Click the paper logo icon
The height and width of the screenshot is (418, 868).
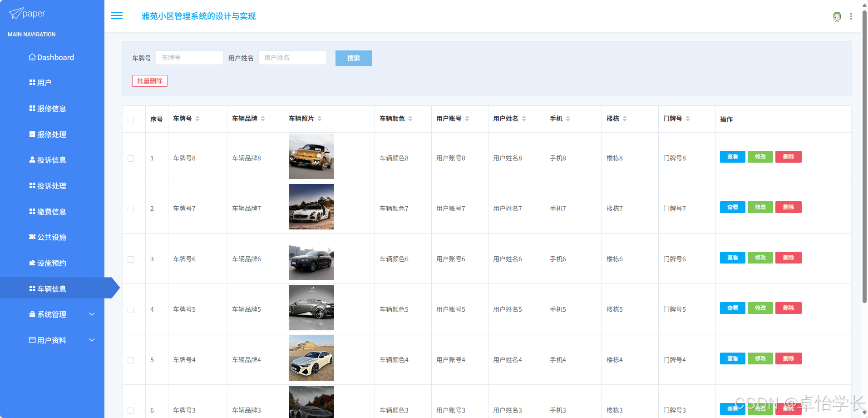(15, 14)
